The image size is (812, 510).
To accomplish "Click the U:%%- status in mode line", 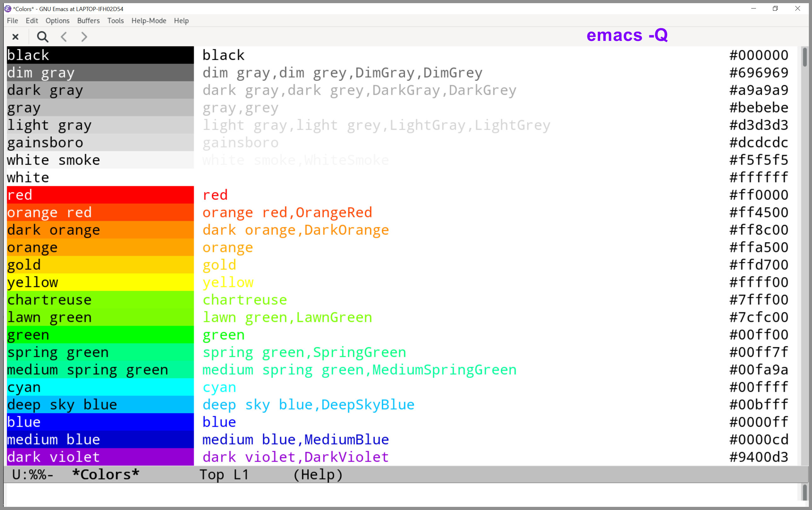I will [x=32, y=475].
